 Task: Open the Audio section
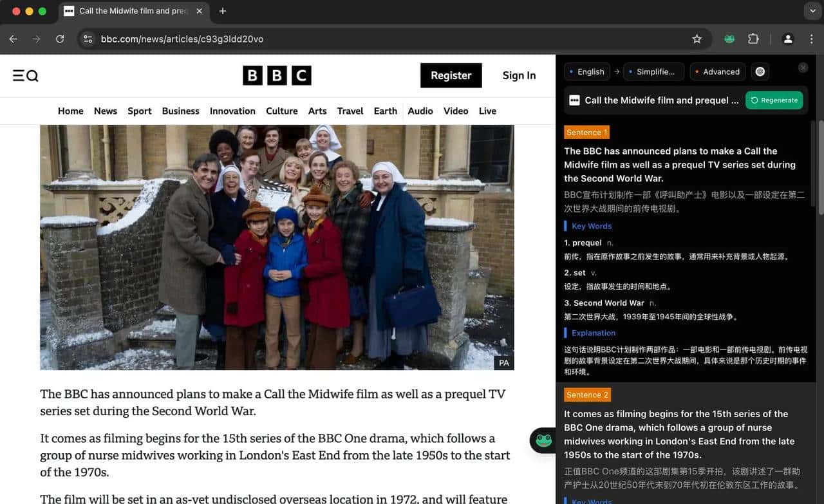tap(420, 111)
